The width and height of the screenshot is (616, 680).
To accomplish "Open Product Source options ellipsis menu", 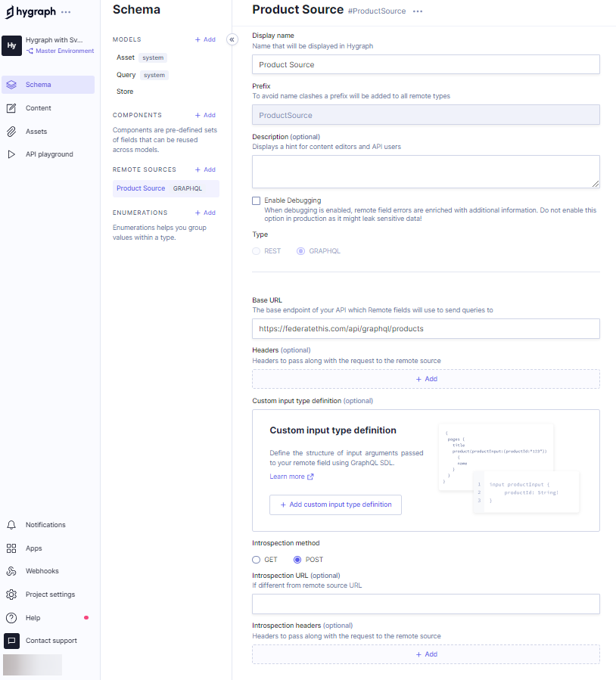I will [418, 11].
